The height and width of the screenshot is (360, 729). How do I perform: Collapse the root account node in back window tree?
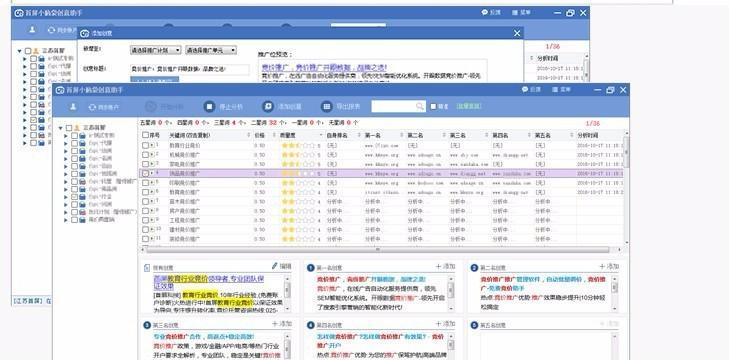point(20,51)
